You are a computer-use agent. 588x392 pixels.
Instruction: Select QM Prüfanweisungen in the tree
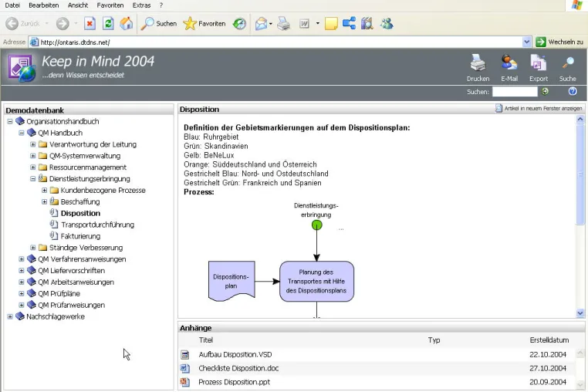[x=71, y=305]
